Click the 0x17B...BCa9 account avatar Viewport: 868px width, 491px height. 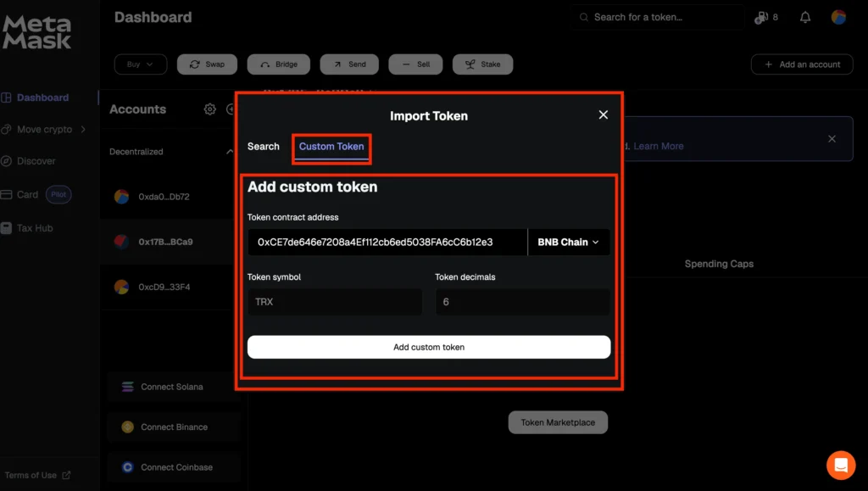(121, 242)
